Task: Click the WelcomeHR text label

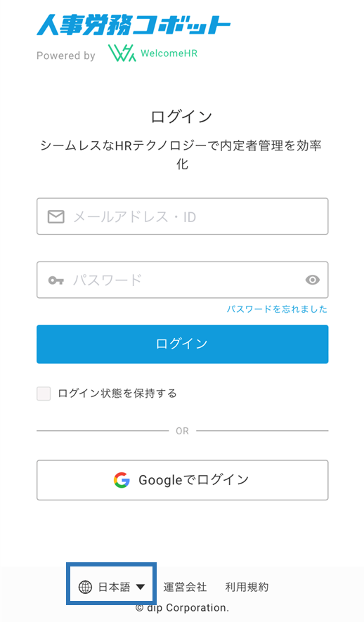Action: (x=169, y=53)
